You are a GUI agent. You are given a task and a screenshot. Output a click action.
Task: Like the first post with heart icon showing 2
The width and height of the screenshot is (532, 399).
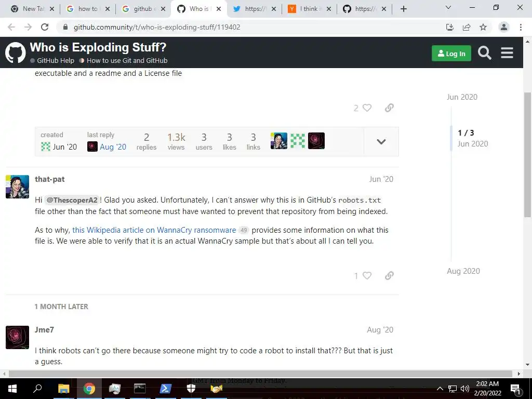tap(367, 108)
